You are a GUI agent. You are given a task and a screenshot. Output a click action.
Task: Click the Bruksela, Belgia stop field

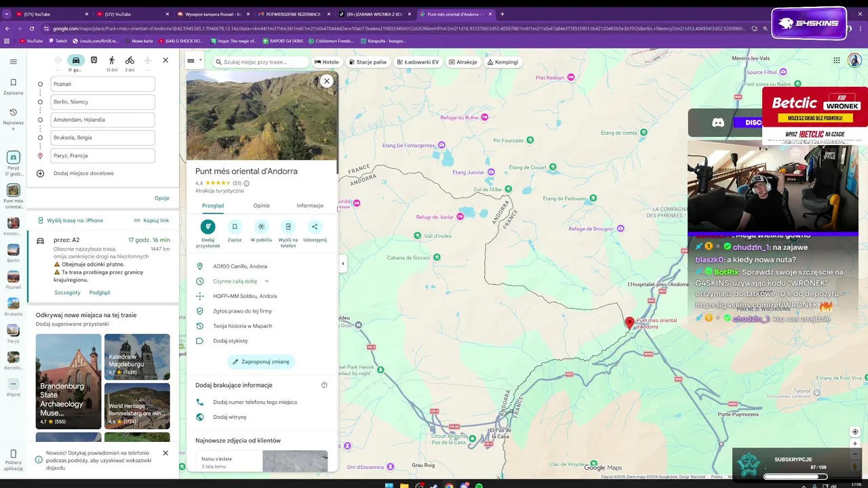pos(102,138)
